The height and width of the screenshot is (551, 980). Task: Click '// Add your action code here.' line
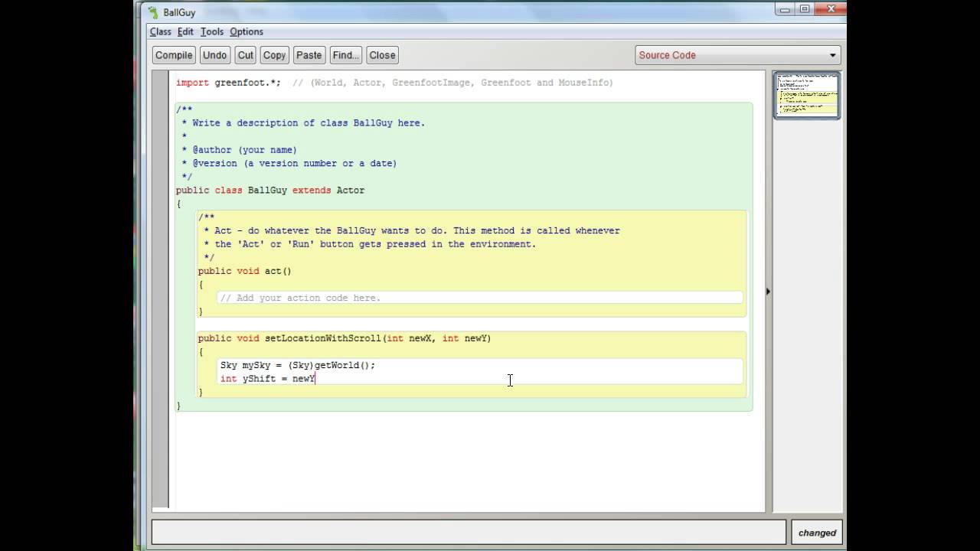pyautogui.click(x=300, y=298)
